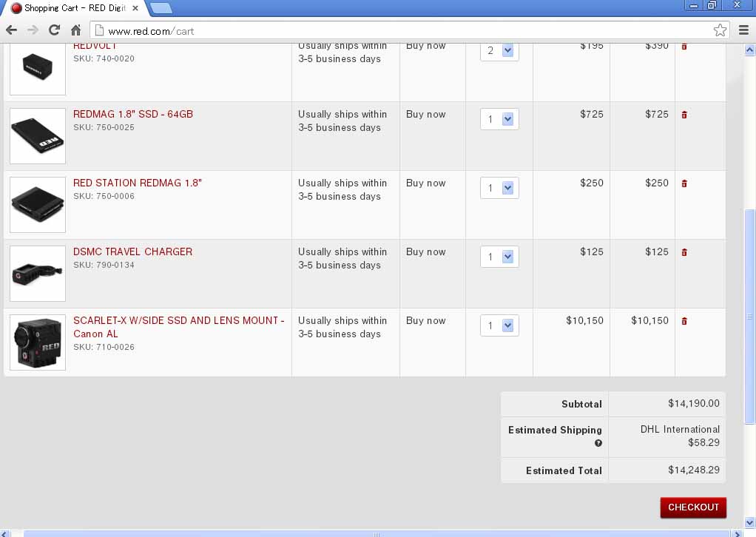Open RED STATION REDMAG 1.8" product link
Image resolution: width=756 pixels, height=537 pixels.
pos(138,183)
